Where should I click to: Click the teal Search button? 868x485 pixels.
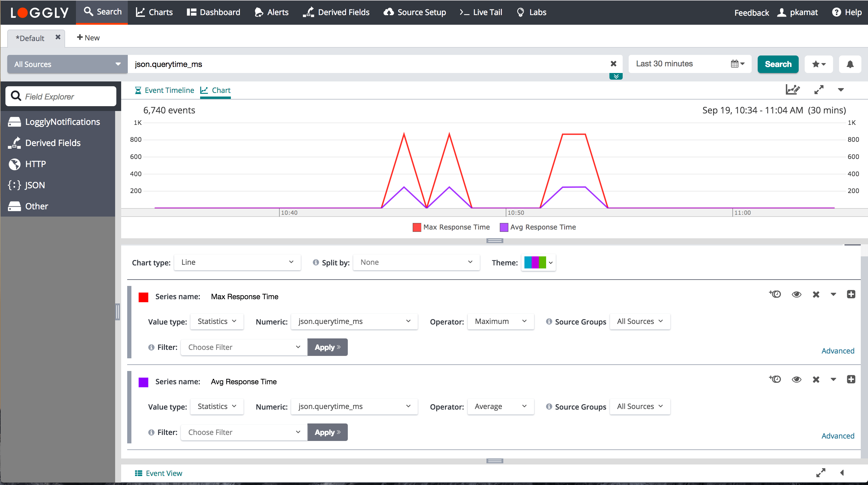pyautogui.click(x=778, y=64)
